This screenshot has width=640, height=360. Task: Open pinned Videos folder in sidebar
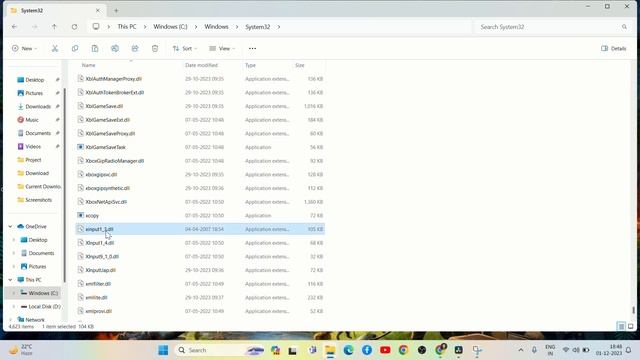click(x=33, y=147)
